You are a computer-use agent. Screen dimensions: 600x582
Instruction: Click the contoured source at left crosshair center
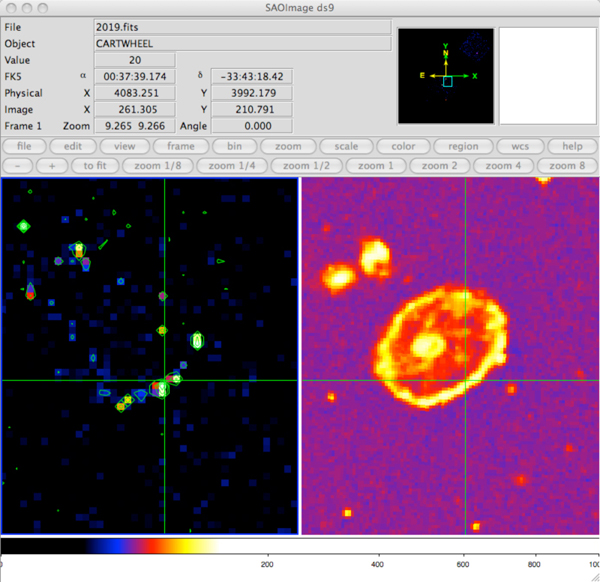point(162,388)
